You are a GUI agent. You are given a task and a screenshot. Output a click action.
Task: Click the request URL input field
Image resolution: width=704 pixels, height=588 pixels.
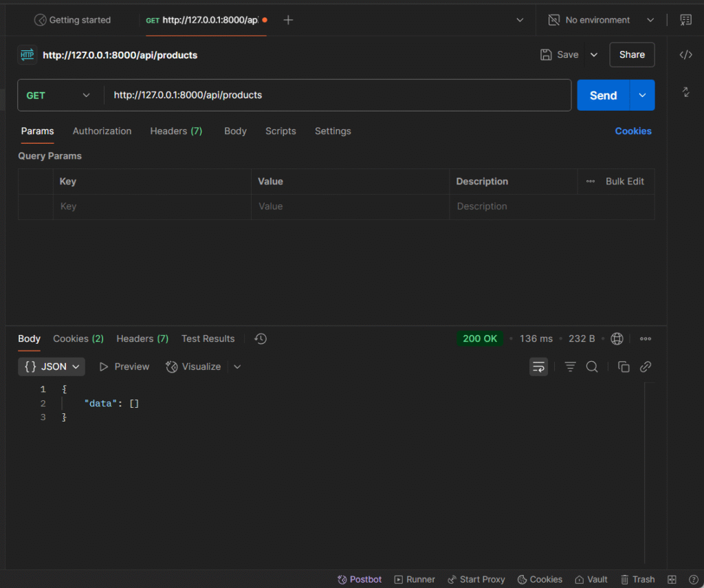[x=337, y=96]
